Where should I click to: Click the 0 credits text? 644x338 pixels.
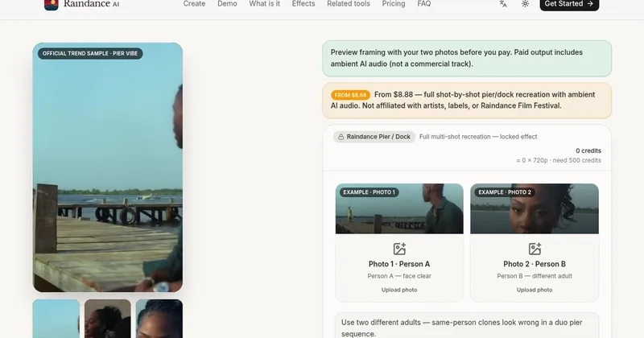click(588, 150)
